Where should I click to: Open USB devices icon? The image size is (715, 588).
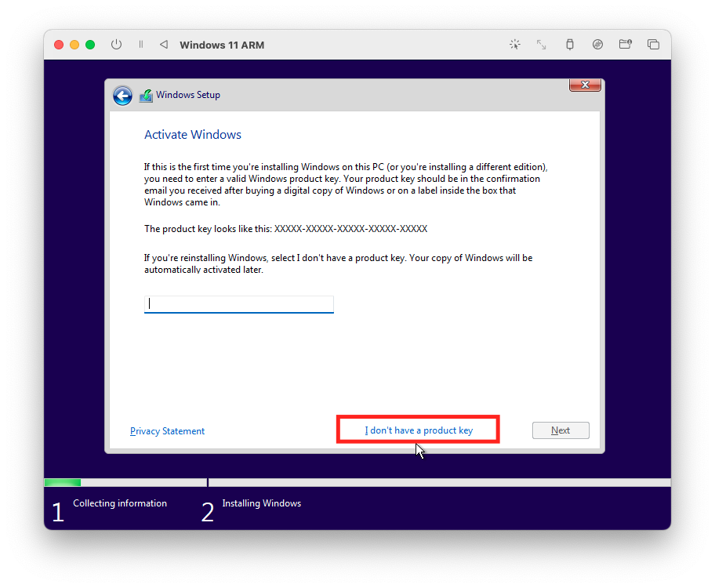tap(569, 44)
